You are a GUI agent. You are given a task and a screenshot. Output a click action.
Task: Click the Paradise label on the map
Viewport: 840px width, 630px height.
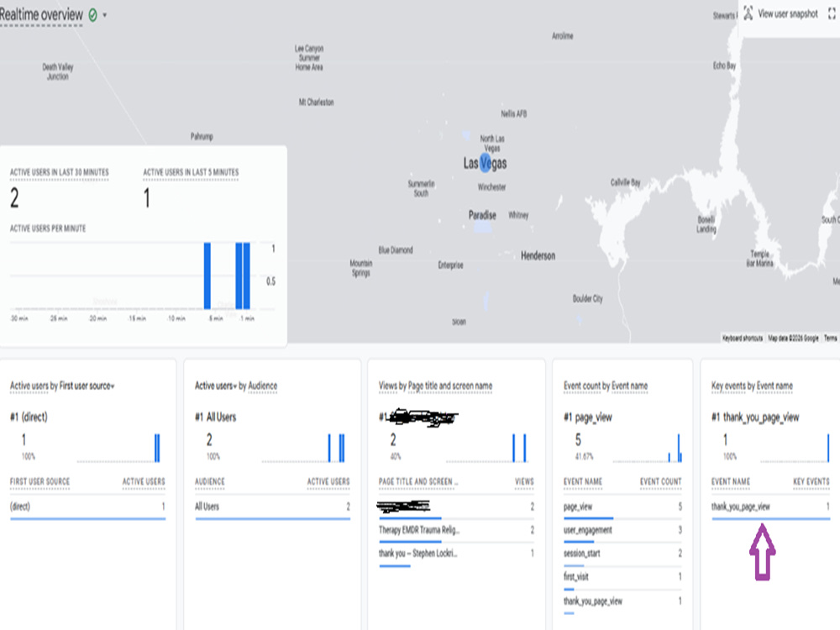(482, 215)
